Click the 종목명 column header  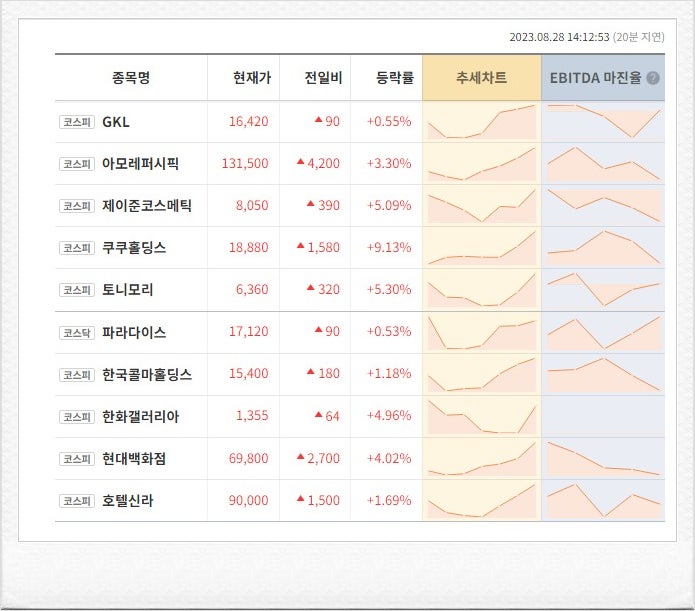pyautogui.click(x=131, y=78)
